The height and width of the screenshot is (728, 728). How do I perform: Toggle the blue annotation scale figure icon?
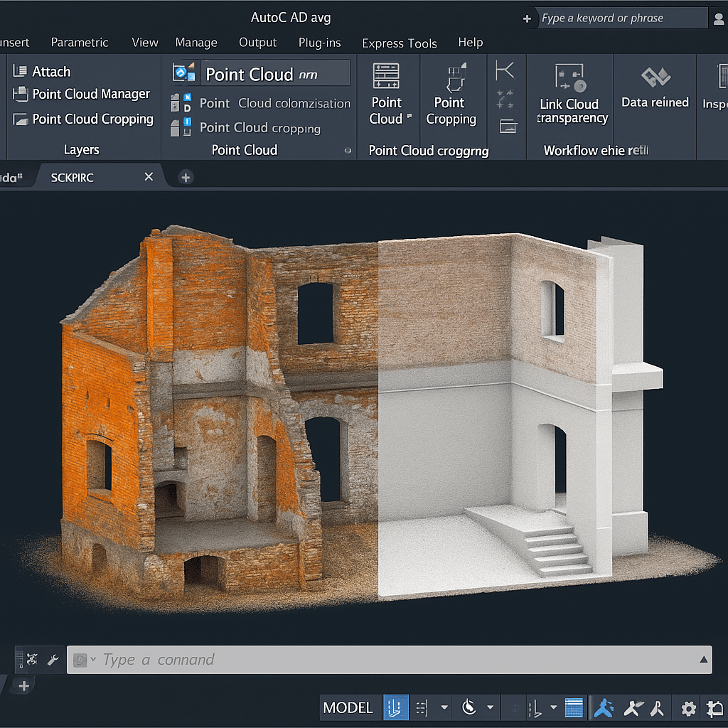[604, 707]
